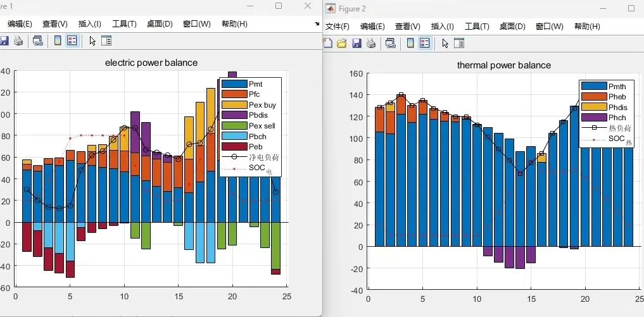Toggle the legend icon in Figure 2 toolbar
The height and width of the screenshot is (317, 644).
tap(425, 43)
